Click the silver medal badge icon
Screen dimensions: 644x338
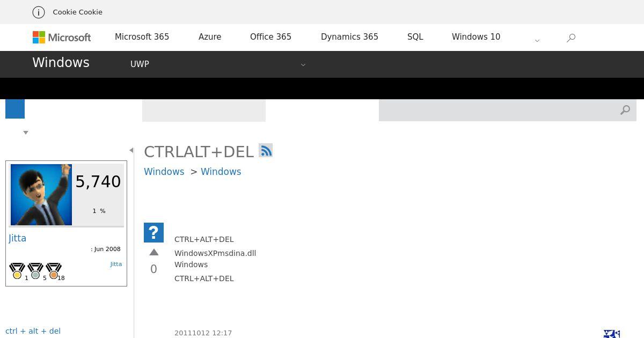pyautogui.click(x=35, y=271)
